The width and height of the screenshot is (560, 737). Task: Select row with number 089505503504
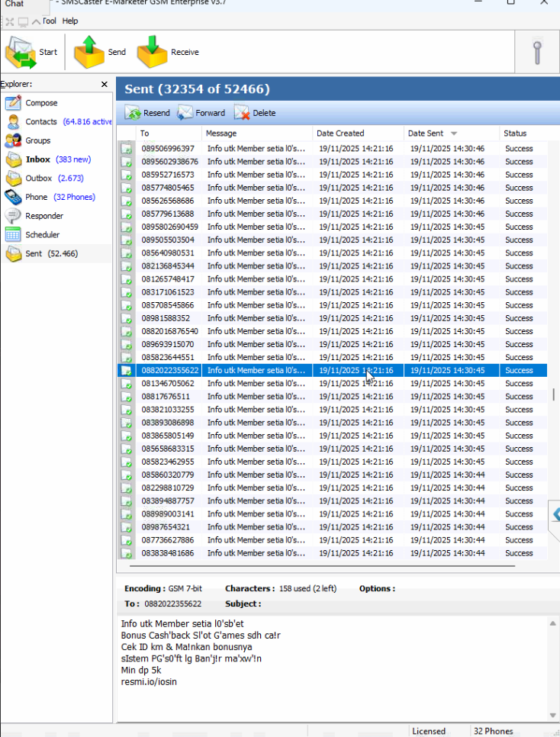click(332, 240)
